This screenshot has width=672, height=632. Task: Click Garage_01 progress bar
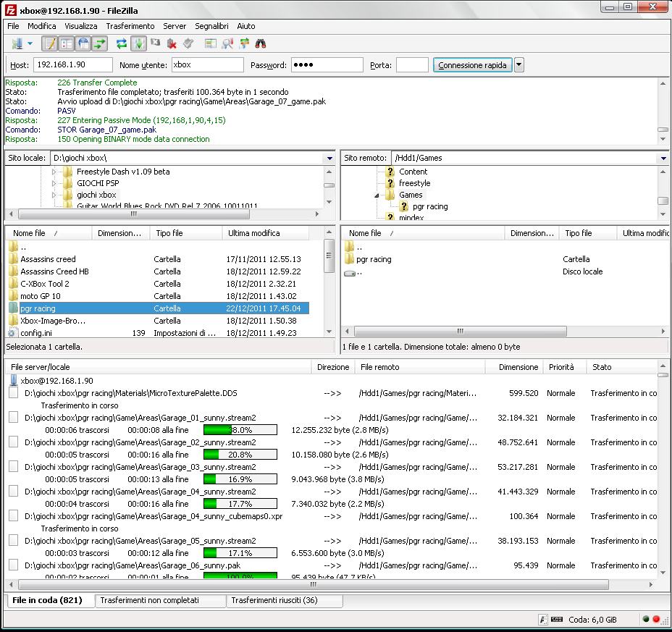click(x=240, y=430)
